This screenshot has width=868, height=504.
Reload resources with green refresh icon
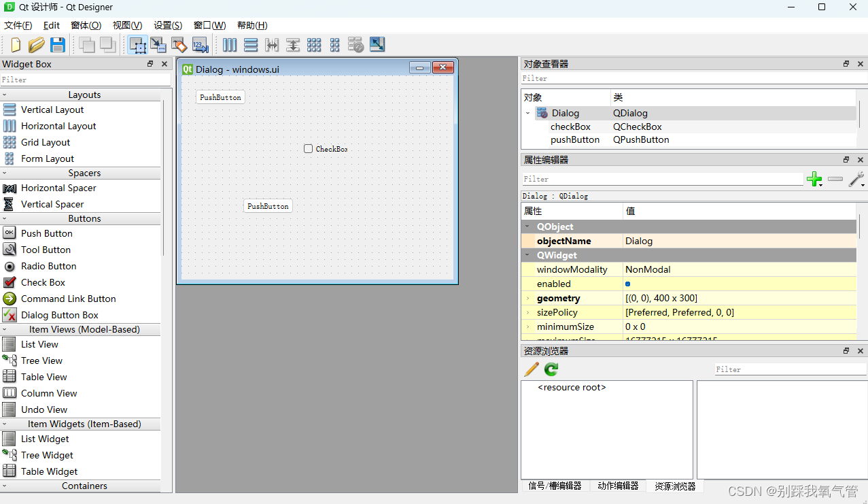click(551, 369)
